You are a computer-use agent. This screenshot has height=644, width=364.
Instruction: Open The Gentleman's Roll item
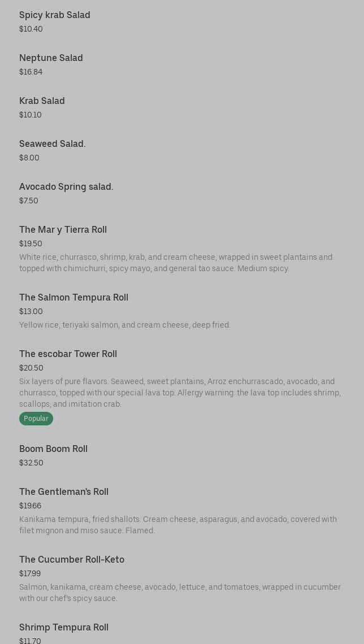click(64, 492)
